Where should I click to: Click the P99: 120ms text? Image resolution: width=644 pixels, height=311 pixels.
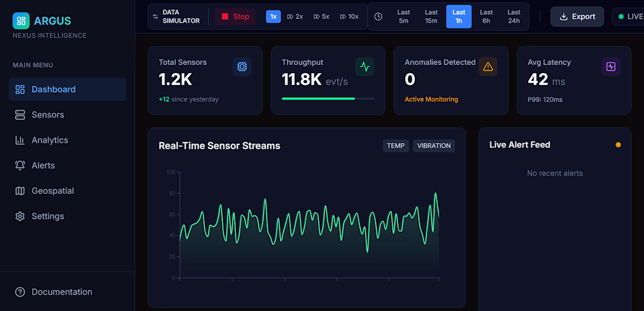(x=545, y=100)
